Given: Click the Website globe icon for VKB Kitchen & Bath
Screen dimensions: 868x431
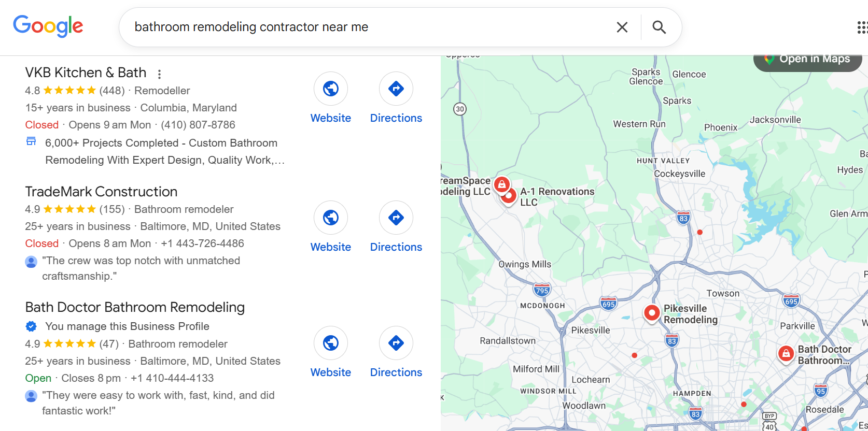Looking at the screenshot, I should click(x=331, y=89).
